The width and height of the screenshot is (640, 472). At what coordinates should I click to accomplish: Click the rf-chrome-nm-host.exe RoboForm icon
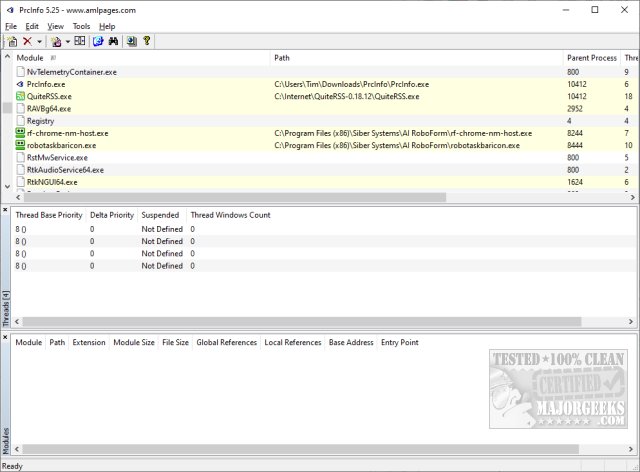point(20,133)
